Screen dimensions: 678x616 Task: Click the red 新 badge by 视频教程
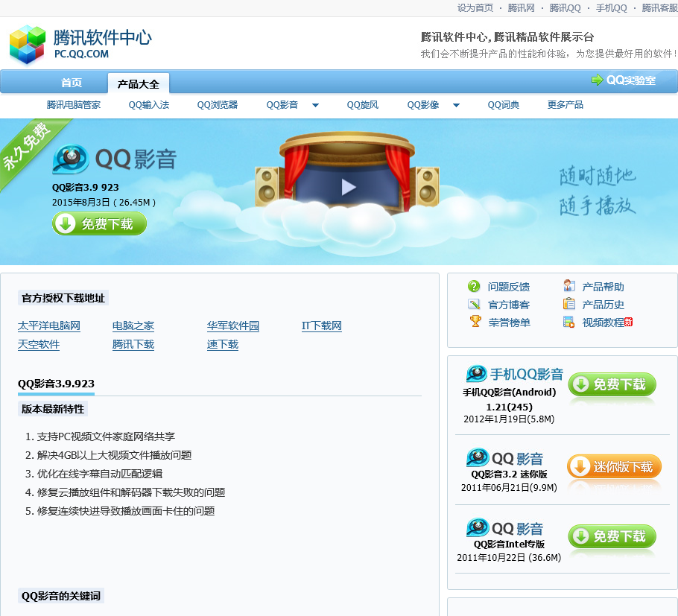point(629,322)
